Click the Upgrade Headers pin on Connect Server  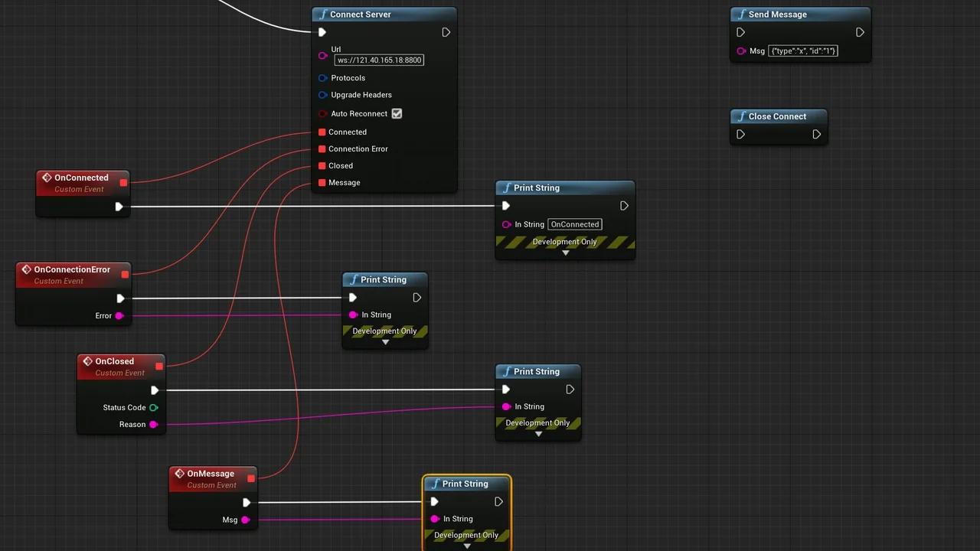[322, 94]
